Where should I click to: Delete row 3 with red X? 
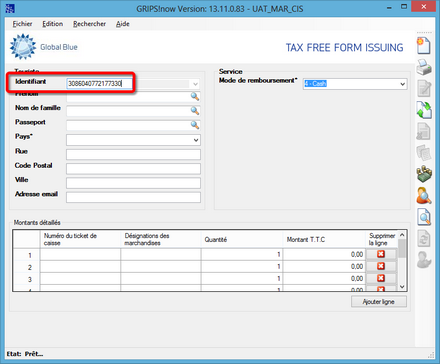click(x=381, y=278)
